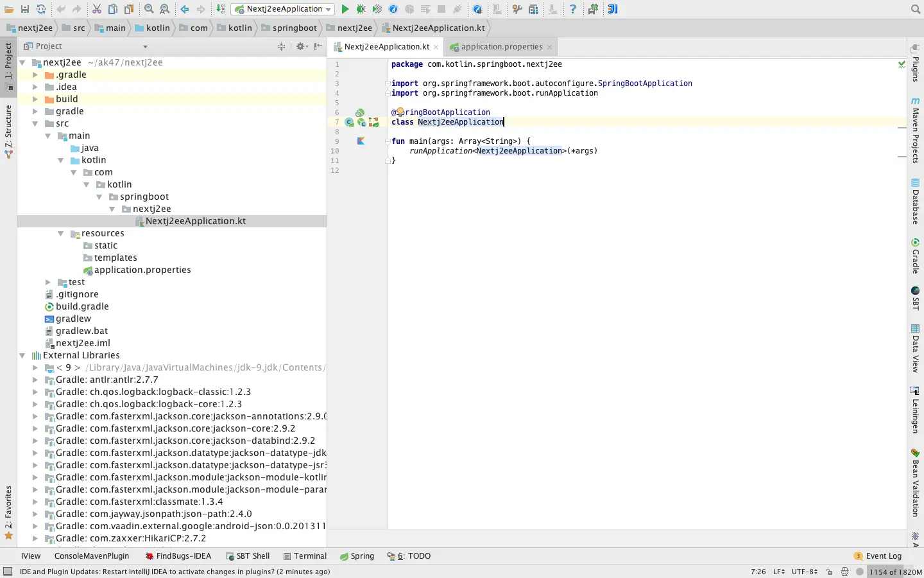Toggle read-only lock icon in status bar
Screen dimensions: 924x578
(829, 572)
